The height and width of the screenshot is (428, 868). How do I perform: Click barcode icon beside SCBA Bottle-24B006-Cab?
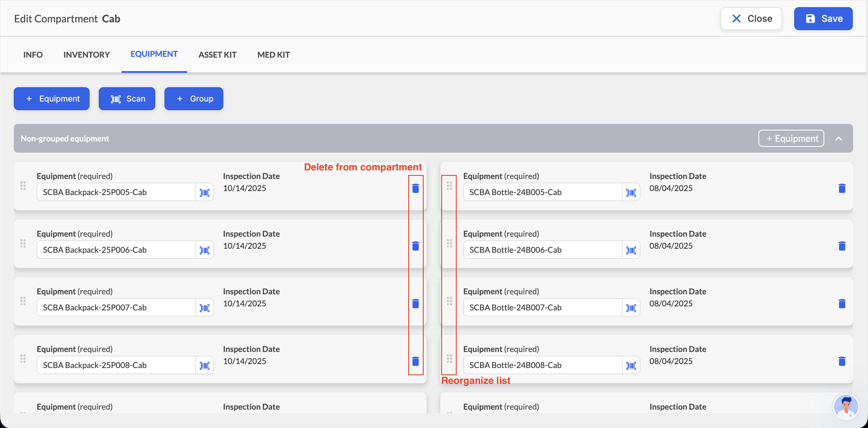[631, 250]
